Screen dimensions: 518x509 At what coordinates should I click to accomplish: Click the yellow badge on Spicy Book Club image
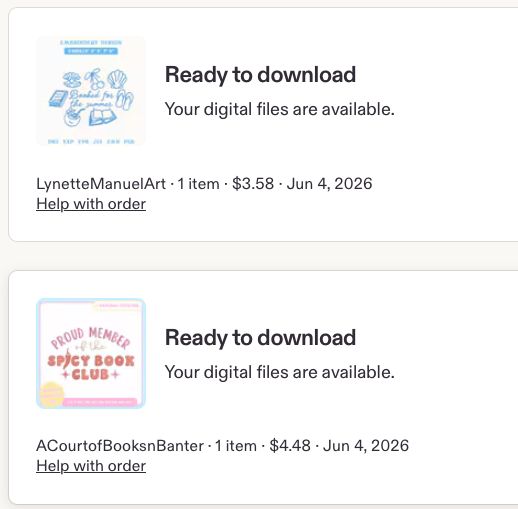[52, 394]
